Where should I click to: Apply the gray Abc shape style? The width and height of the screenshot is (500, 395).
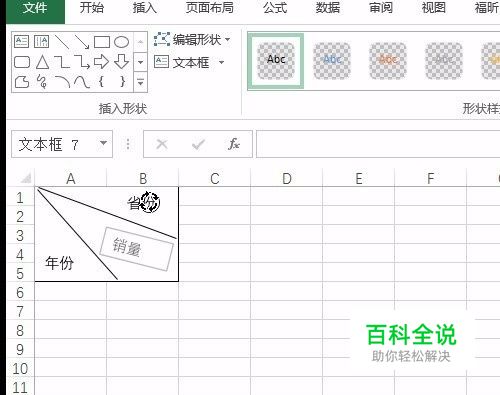point(444,61)
